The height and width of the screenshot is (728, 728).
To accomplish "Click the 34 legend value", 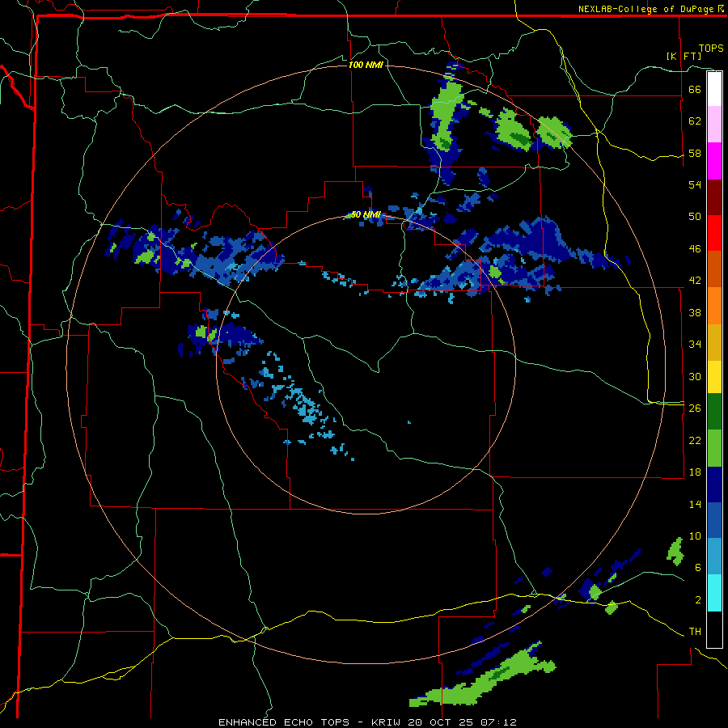I will coord(695,344).
